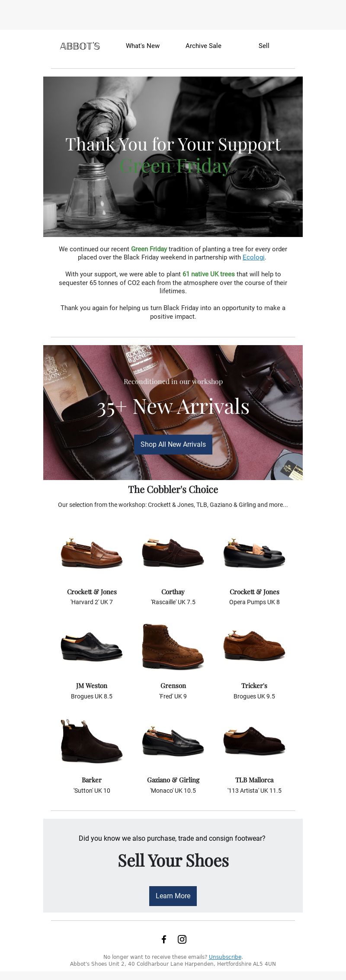
Task: View JM Weston Brogues shoe image
Action: (92, 647)
